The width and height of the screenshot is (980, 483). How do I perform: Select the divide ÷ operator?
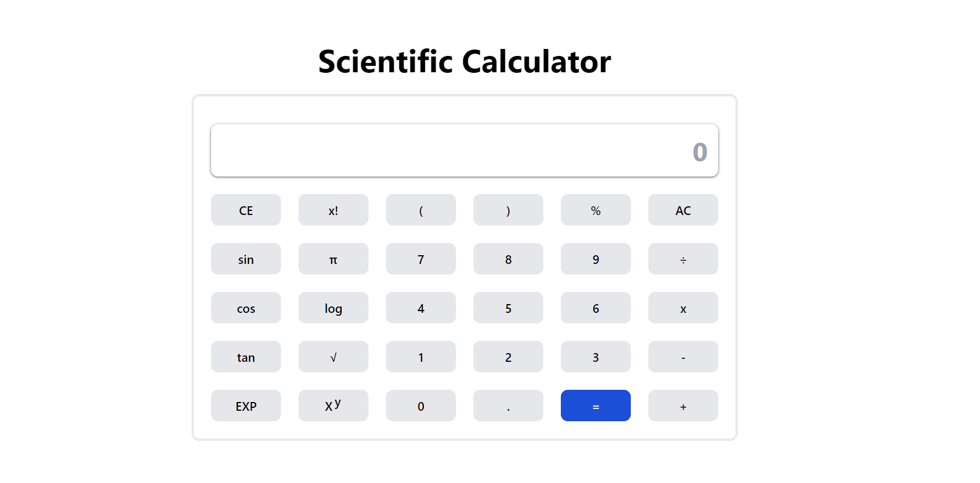coord(683,259)
